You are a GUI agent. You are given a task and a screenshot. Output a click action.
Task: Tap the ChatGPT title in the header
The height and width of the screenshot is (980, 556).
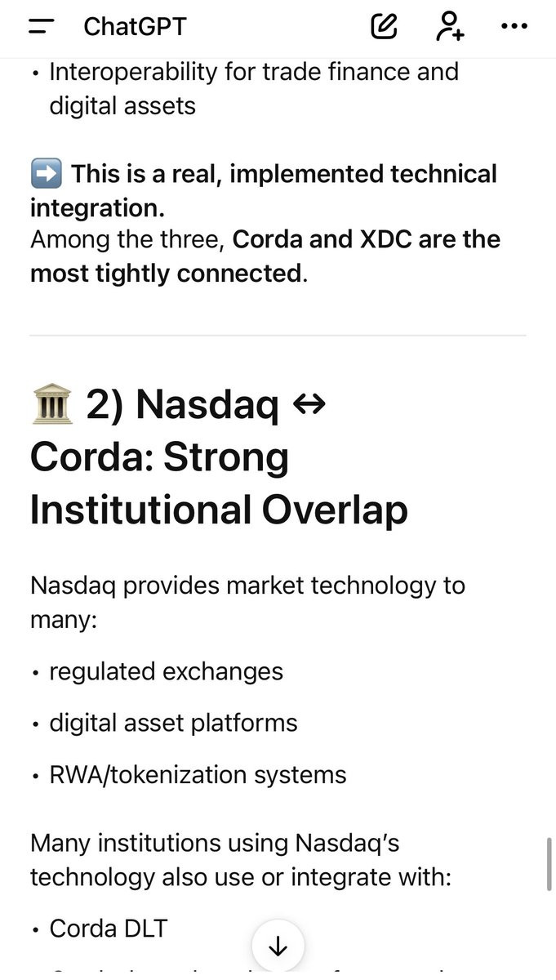(x=135, y=27)
